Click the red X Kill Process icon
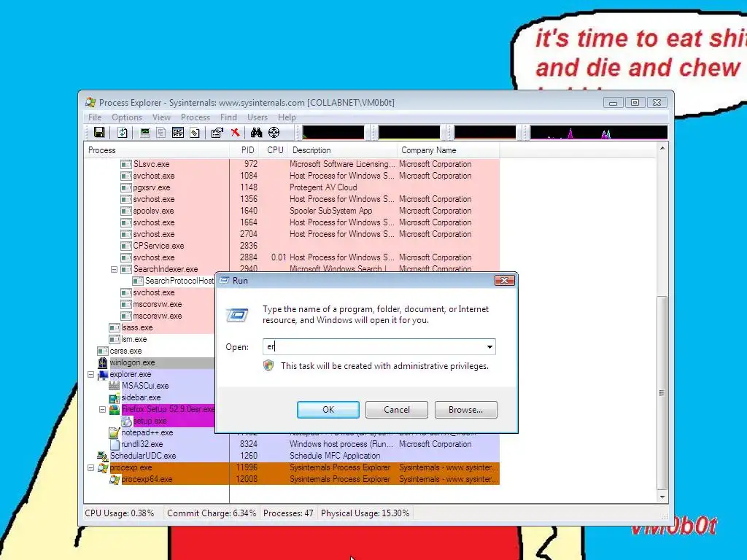Screen dimensions: 747x560 pos(235,133)
